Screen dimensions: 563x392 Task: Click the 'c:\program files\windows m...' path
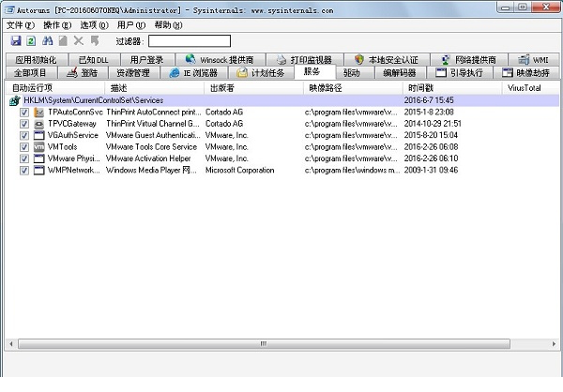[x=352, y=170]
